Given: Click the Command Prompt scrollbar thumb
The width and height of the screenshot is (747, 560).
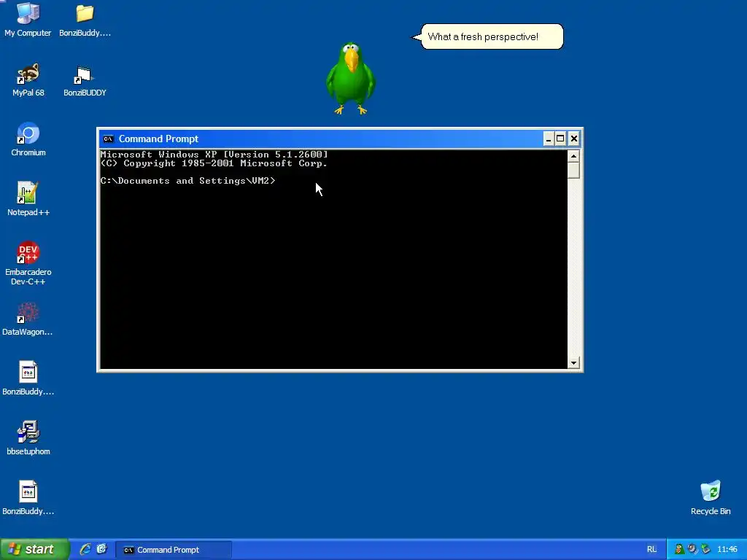Looking at the screenshot, I should click(573, 171).
